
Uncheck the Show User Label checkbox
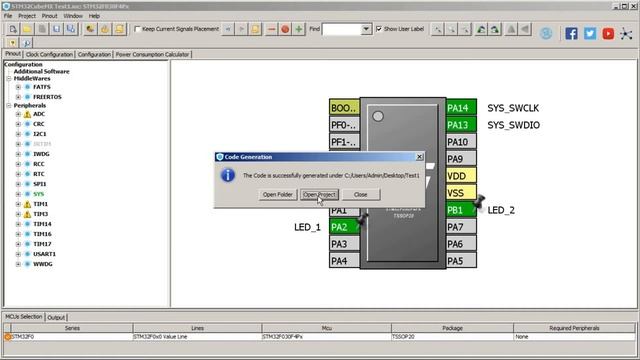(379, 29)
